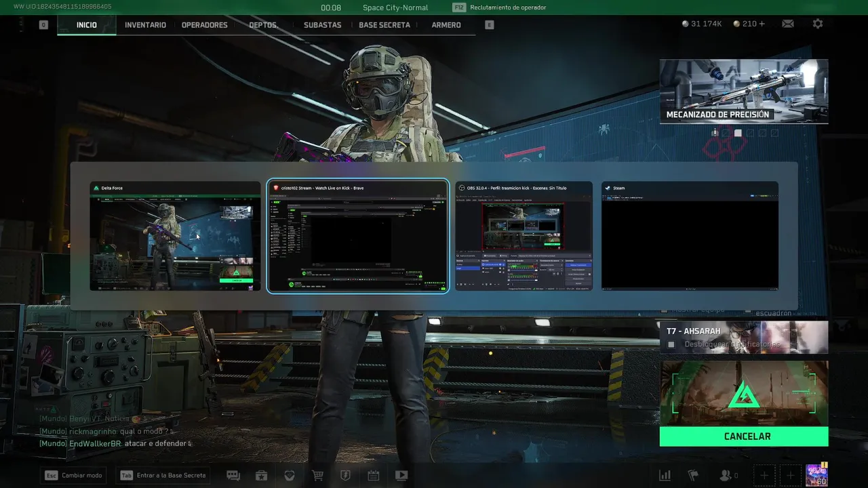Open the mail envelope icon
Screen dimensions: 868x488
[787, 24]
